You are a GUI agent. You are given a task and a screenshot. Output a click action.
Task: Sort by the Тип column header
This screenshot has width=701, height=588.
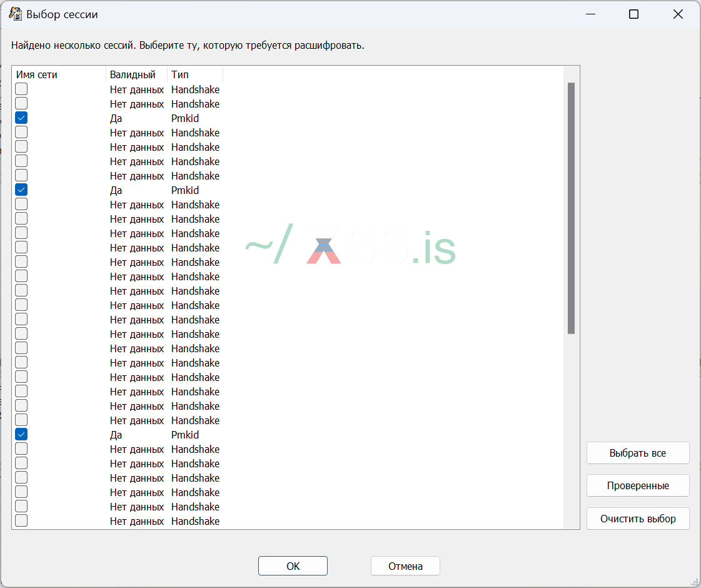click(195, 74)
